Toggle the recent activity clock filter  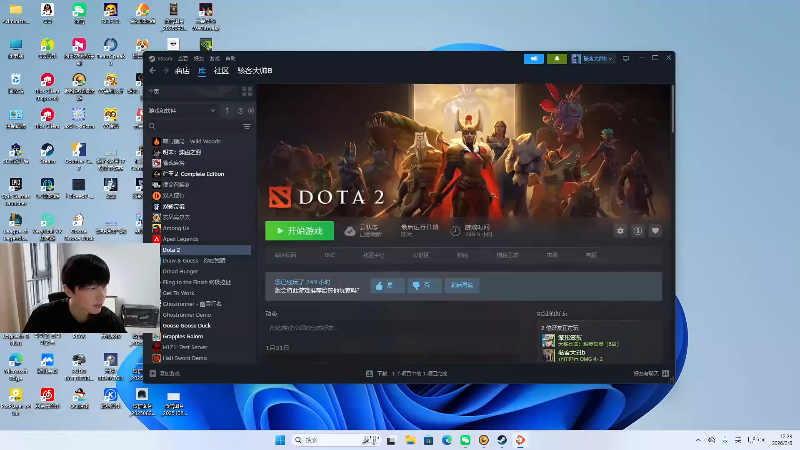pyautogui.click(x=240, y=110)
